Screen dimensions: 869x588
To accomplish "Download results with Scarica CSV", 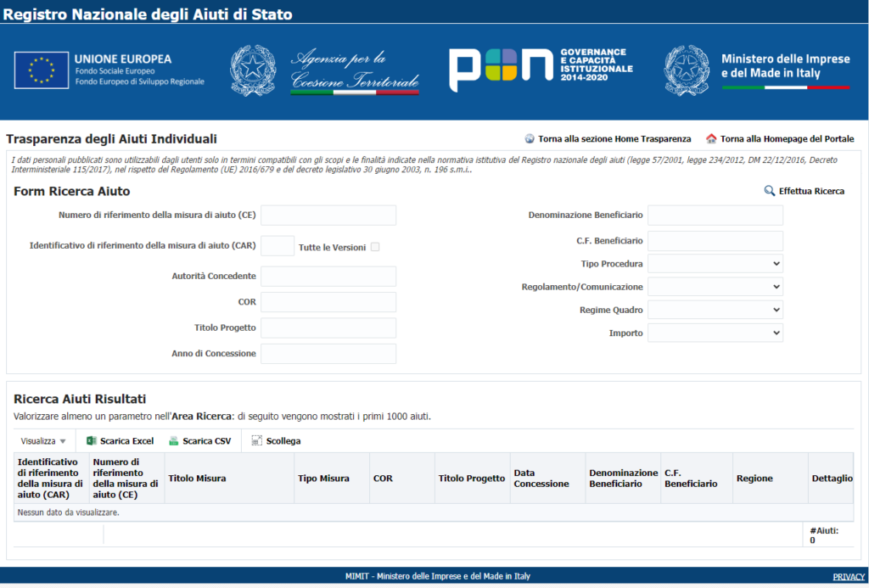I will (207, 441).
